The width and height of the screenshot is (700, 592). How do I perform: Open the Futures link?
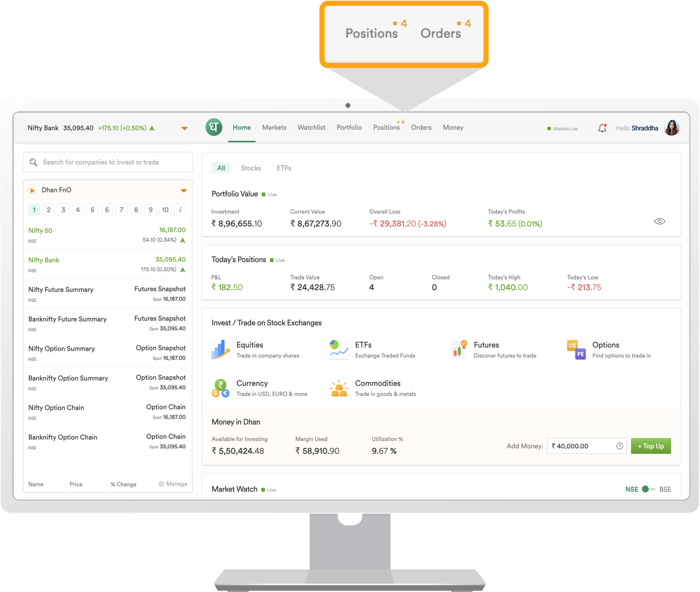486,345
